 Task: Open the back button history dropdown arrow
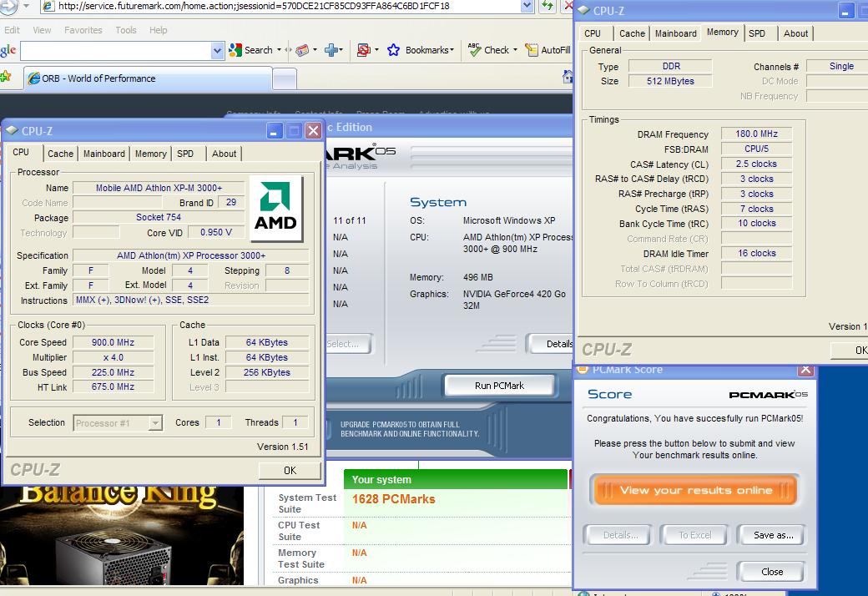[26, 7]
